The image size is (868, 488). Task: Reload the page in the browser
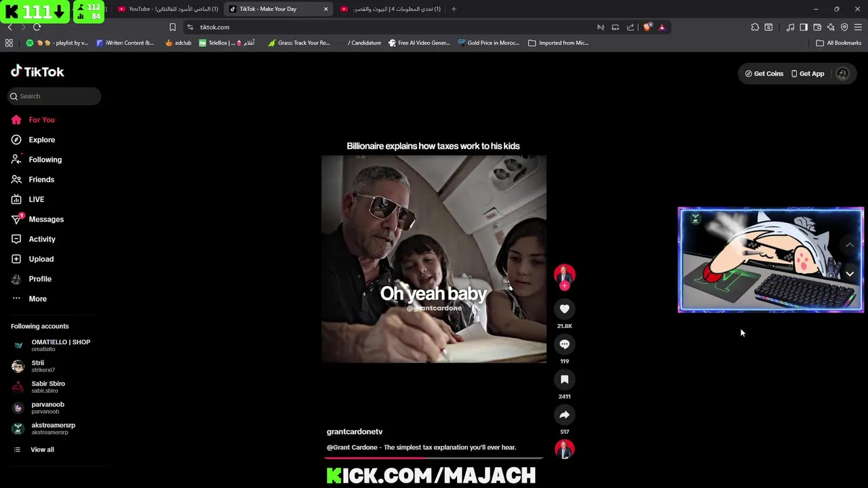click(x=37, y=27)
